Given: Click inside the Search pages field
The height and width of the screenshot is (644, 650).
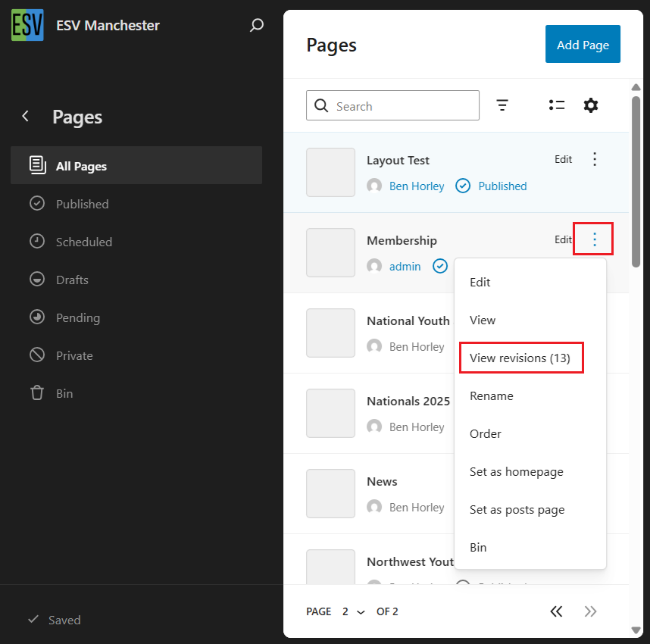Looking at the screenshot, I should pyautogui.click(x=402, y=106).
